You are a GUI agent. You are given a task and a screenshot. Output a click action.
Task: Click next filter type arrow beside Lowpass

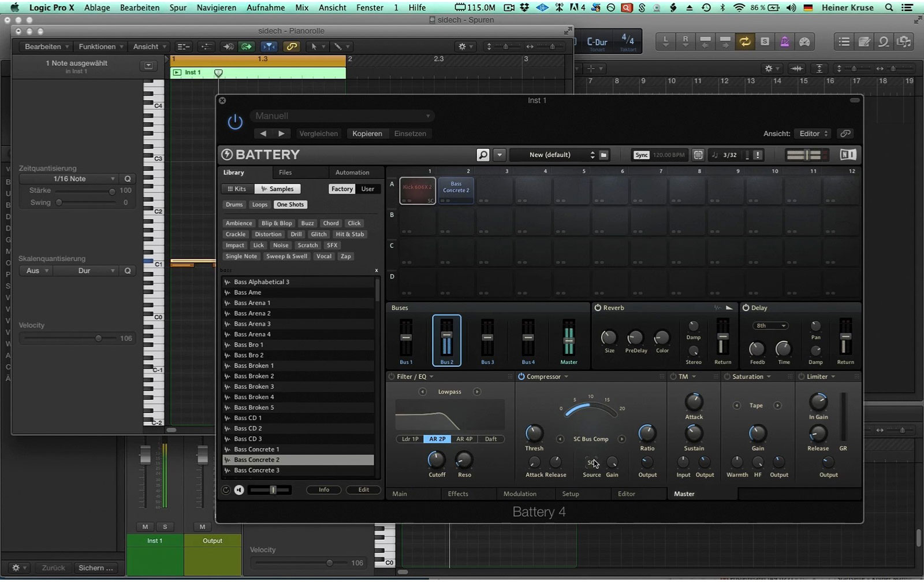click(x=477, y=392)
